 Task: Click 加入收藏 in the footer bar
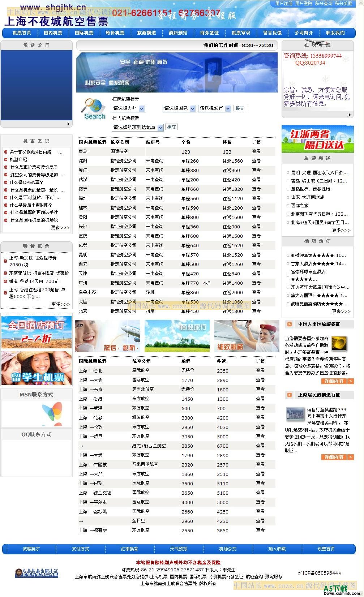[277, 549]
